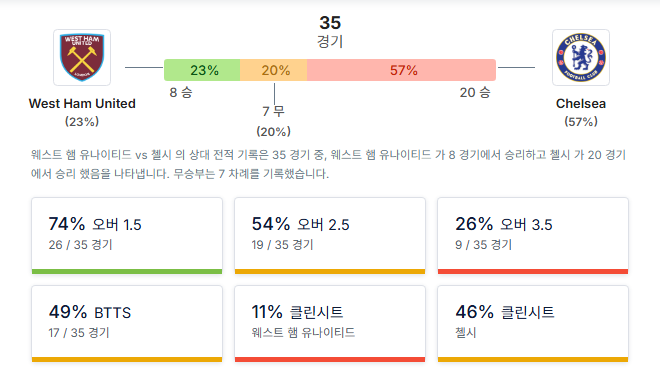Click the 26 / 35 경기 count text
660x370 pixels.
point(80,245)
